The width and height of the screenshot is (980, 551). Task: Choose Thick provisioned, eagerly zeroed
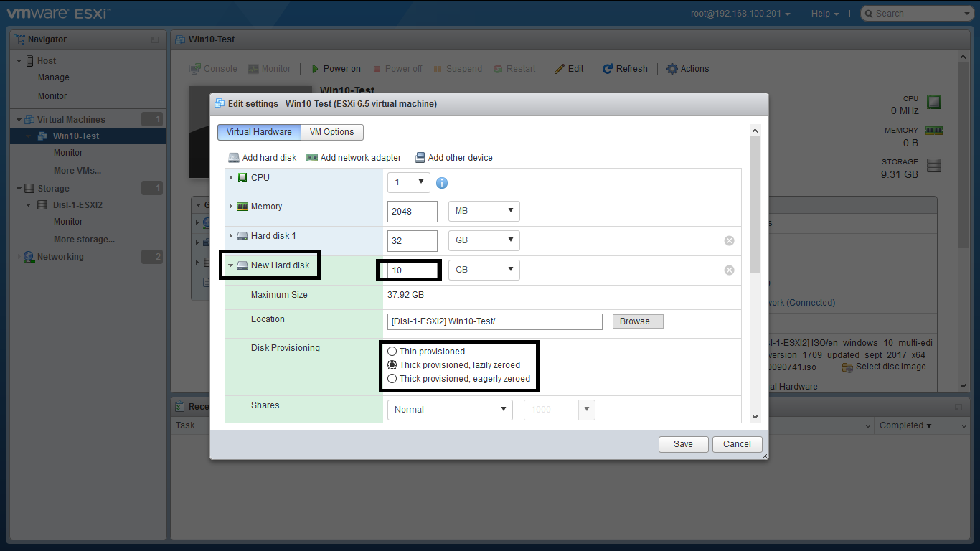coord(392,379)
